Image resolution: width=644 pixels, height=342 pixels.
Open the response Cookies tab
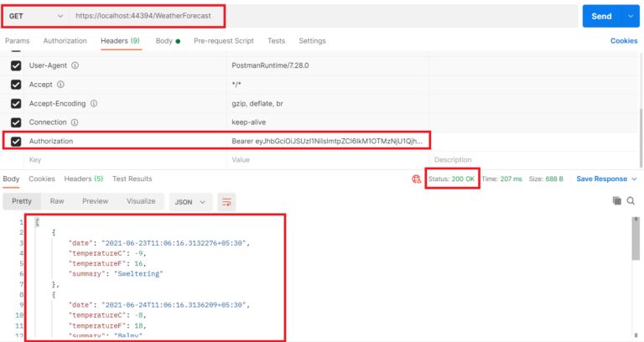[42, 179]
